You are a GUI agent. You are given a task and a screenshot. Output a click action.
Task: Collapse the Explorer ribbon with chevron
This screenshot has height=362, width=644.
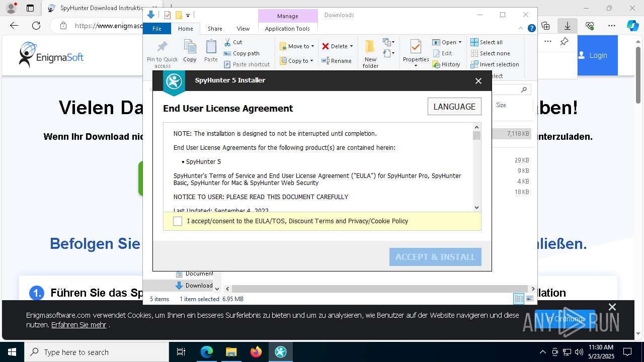(521, 29)
